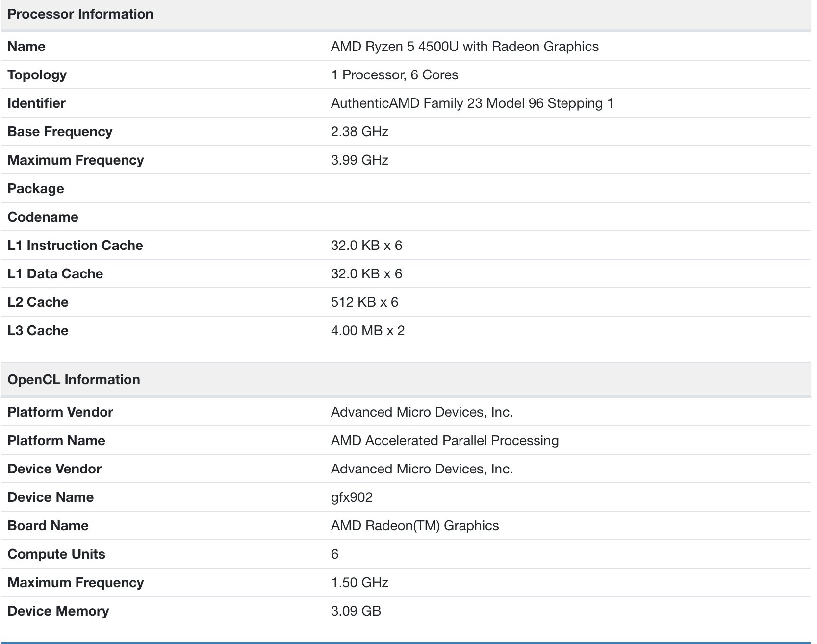The width and height of the screenshot is (817, 644).
Task: Select '32.0 KB x 6' in L1 Data Cache row
Action: point(366,273)
